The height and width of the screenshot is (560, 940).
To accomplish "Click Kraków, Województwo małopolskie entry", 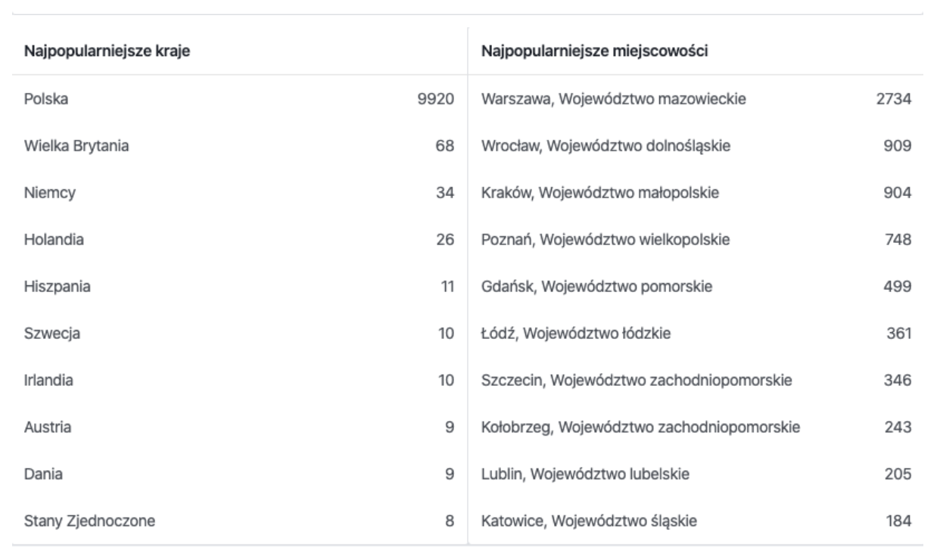I will coord(696,192).
